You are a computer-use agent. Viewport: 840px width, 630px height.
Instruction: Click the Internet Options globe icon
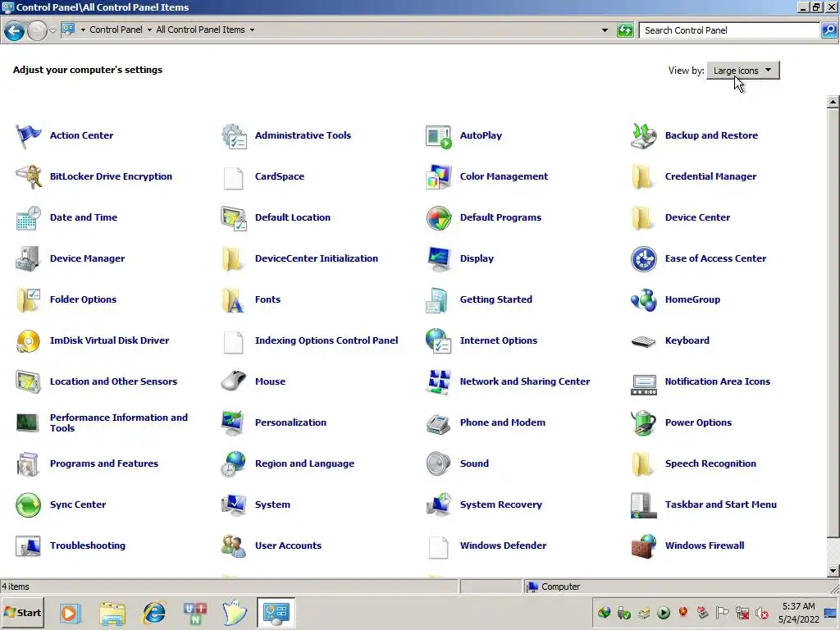click(x=439, y=340)
